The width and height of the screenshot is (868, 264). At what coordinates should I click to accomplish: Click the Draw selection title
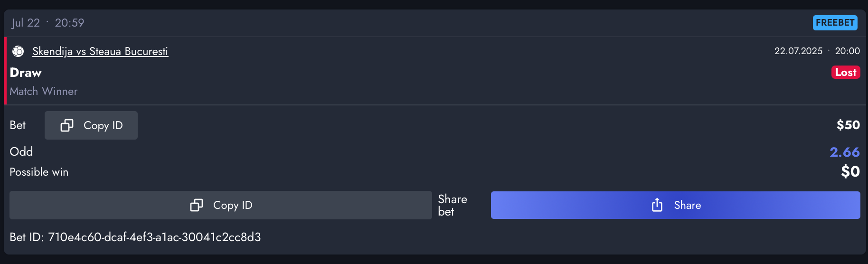(26, 73)
